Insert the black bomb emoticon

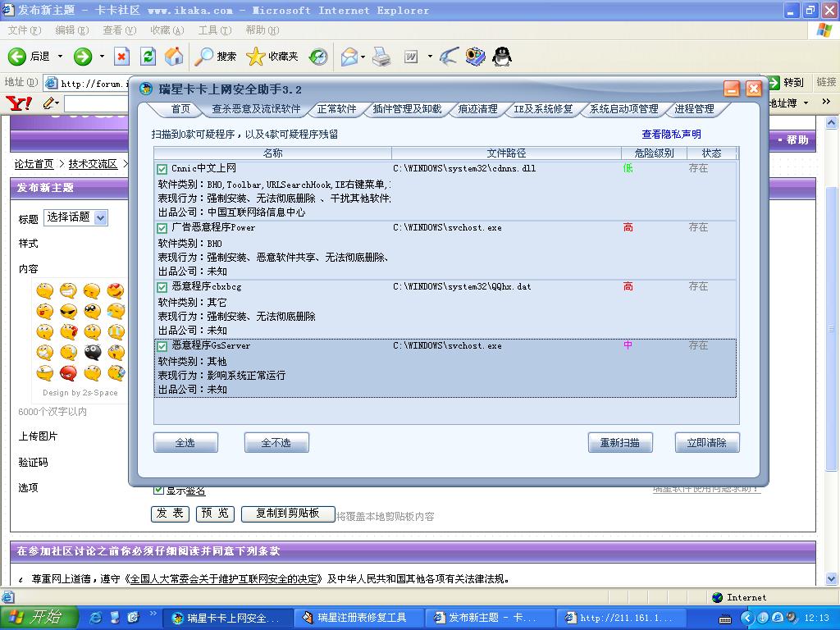coord(92,352)
